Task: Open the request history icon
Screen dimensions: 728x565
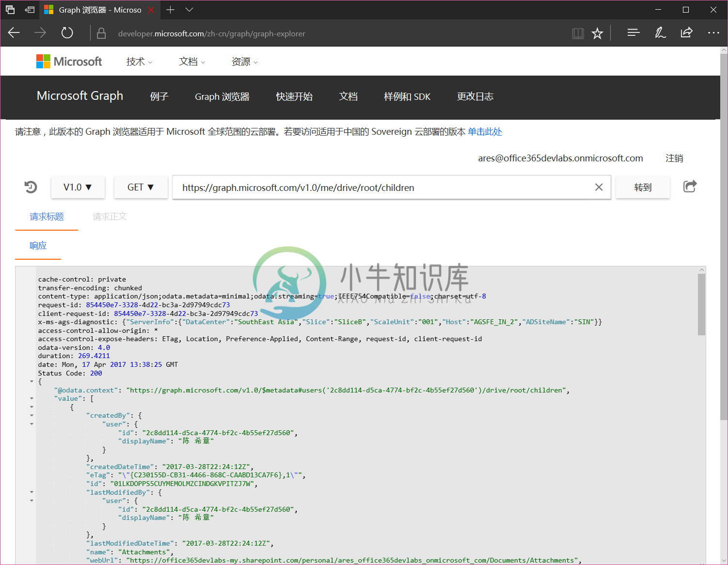Action: pyautogui.click(x=31, y=187)
